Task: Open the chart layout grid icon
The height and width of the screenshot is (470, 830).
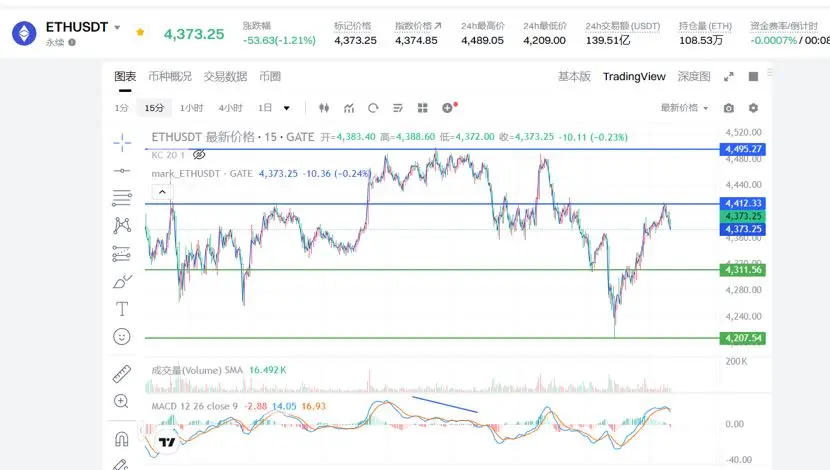Action: click(x=422, y=108)
